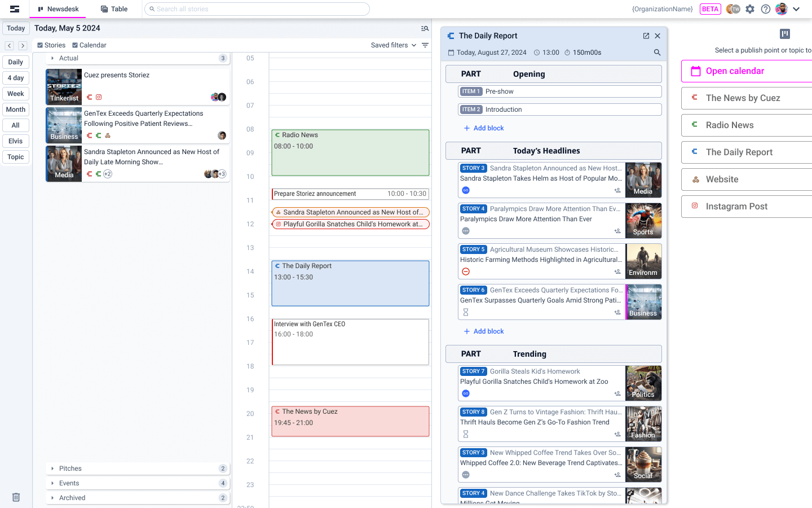
Task: Click Instagram icon on Cuez presents Storiez card
Action: click(99, 97)
